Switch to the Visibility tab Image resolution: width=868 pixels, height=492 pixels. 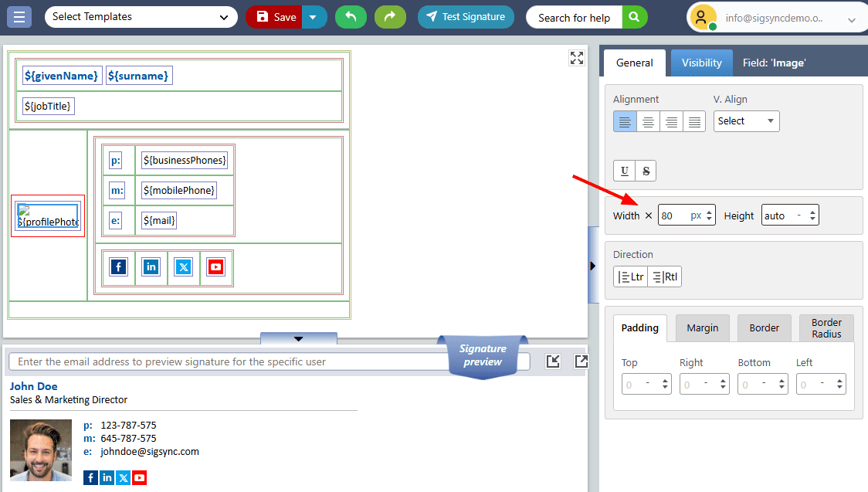point(701,63)
